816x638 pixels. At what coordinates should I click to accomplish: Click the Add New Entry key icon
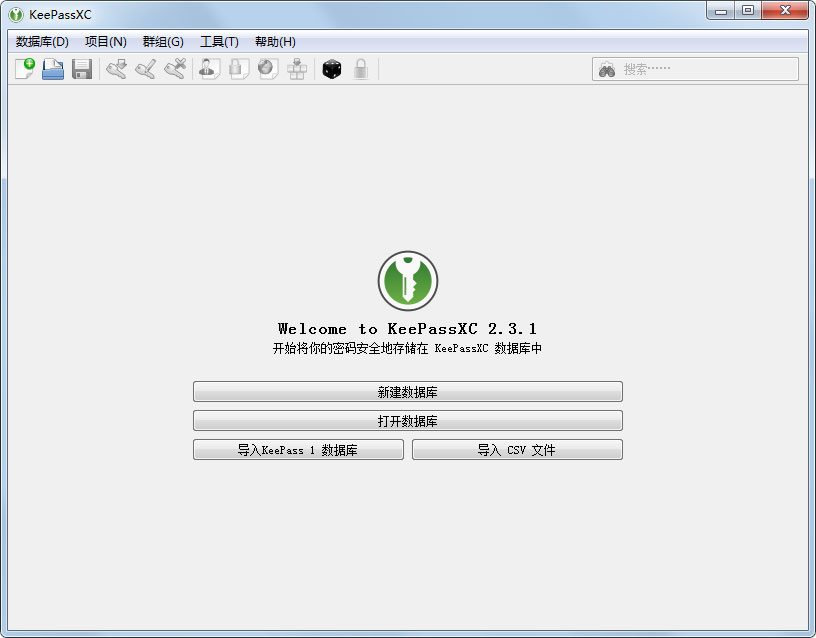point(117,69)
